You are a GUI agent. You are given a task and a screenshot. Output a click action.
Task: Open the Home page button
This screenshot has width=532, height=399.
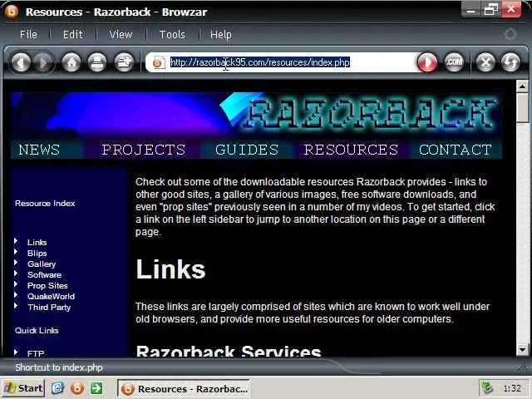click(71, 62)
